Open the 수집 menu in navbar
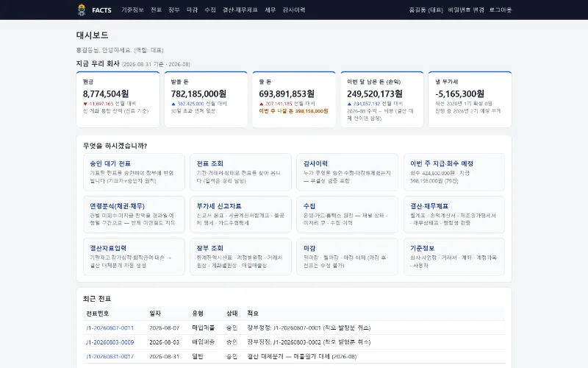The height and width of the screenshot is (368, 588). (x=210, y=10)
